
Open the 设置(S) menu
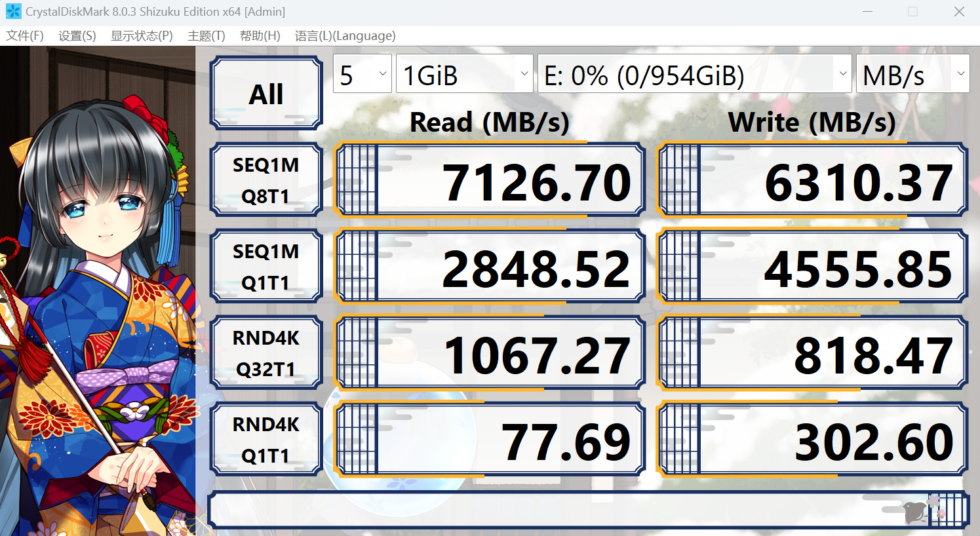point(77,36)
